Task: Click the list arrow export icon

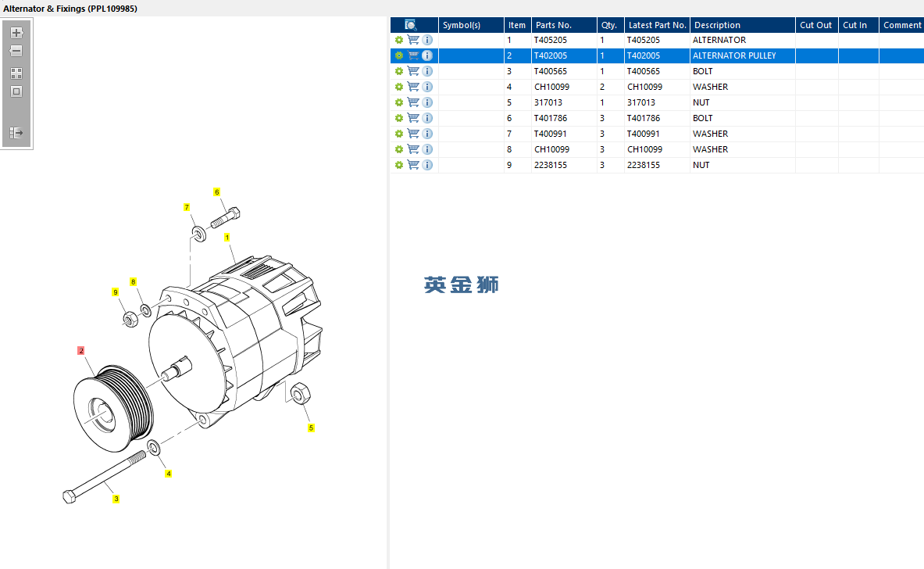Action: click(16, 133)
